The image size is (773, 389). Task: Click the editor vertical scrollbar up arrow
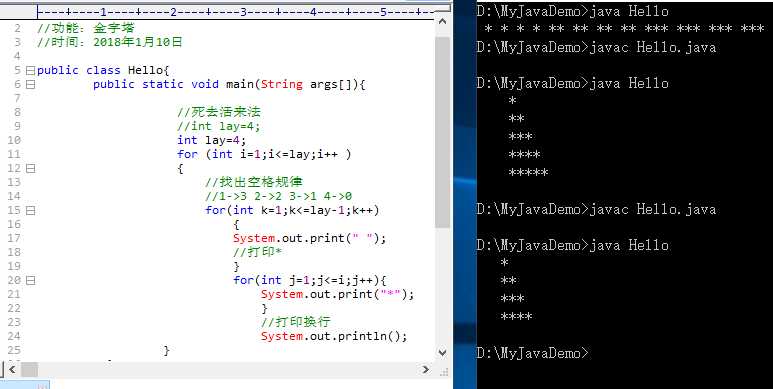coord(442,22)
